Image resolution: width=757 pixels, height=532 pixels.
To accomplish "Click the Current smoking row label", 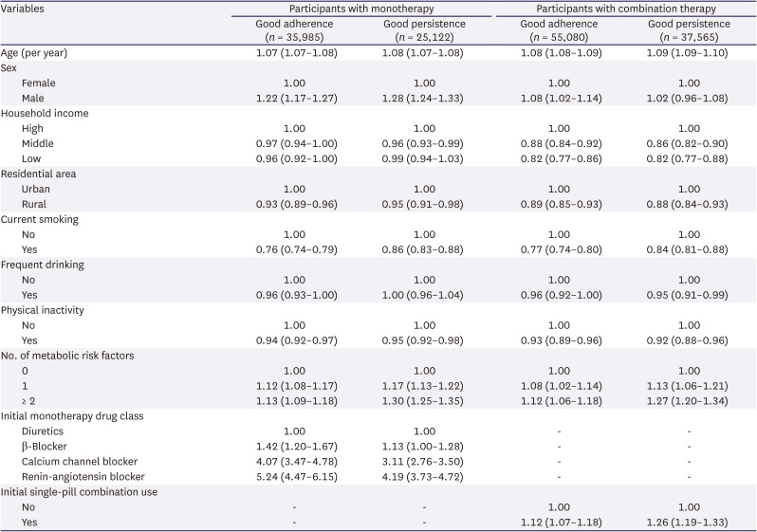I will pyautogui.click(x=41, y=220).
